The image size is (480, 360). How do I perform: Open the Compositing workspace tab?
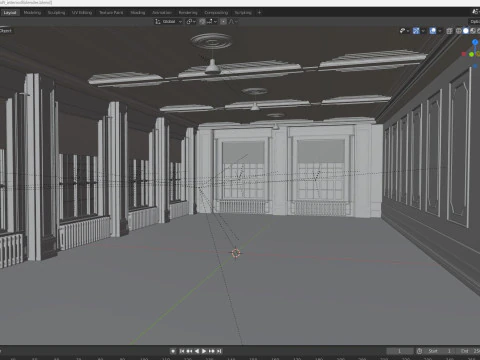pos(216,13)
